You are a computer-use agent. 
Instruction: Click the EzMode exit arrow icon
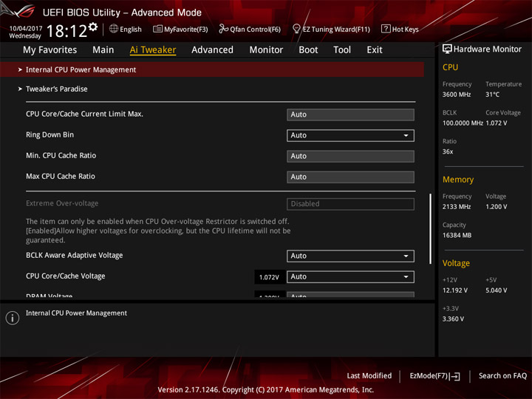click(x=455, y=376)
